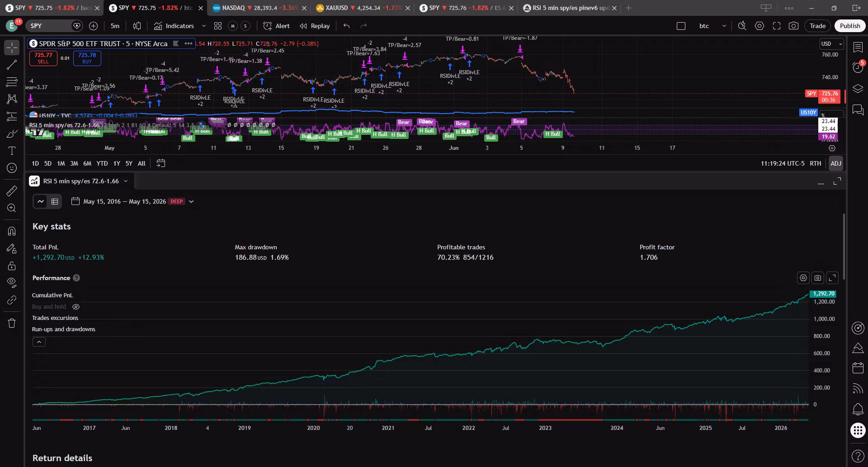Open the help center question icon

[x=858, y=456]
